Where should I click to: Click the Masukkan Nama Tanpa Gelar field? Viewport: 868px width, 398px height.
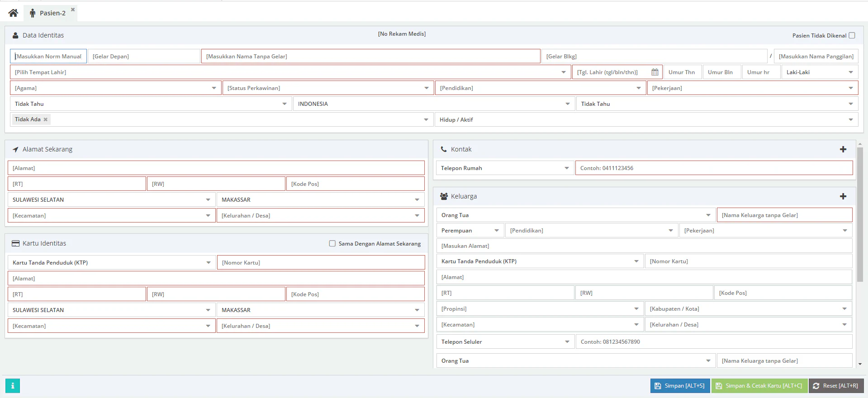click(371, 57)
